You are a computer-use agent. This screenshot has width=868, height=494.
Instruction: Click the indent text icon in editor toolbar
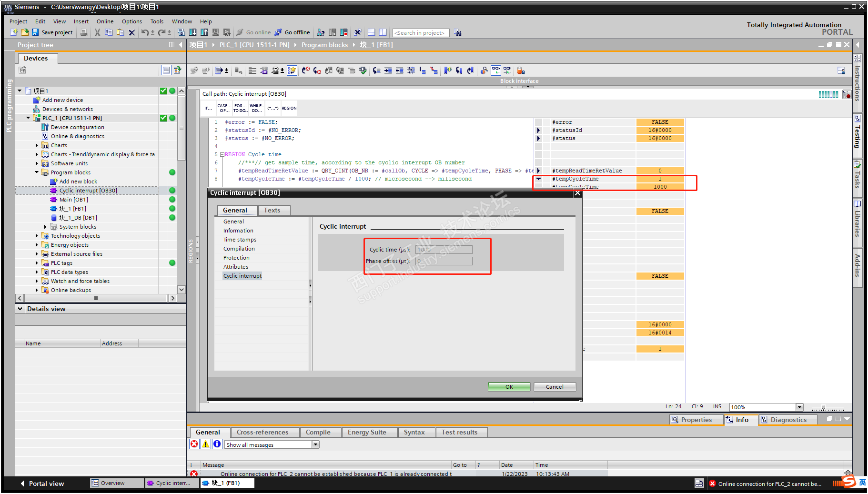(388, 71)
